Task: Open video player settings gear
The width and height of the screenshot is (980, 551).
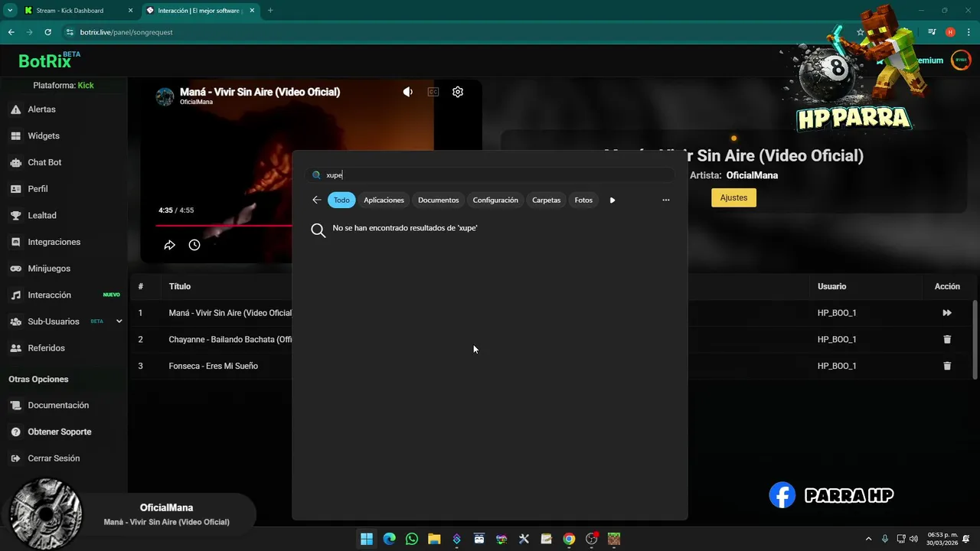Action: click(x=458, y=92)
